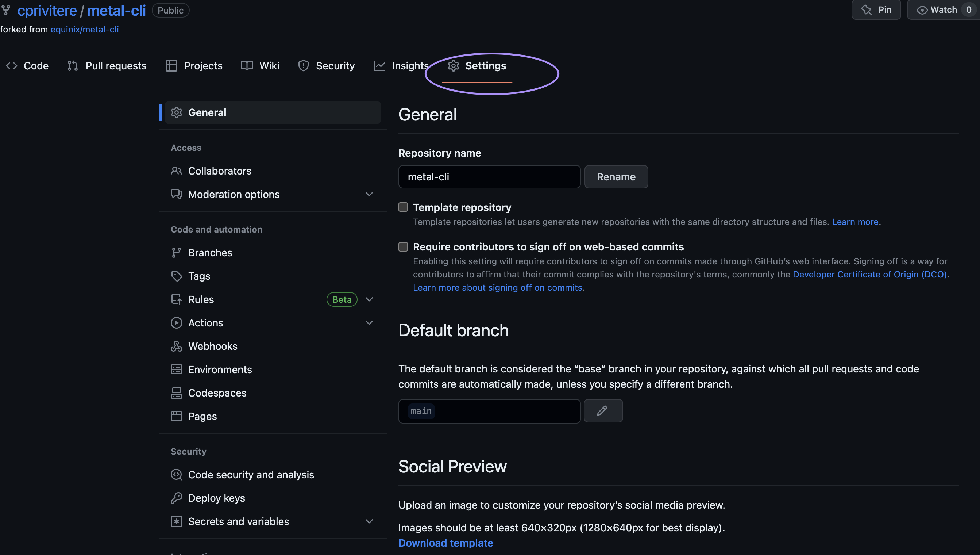This screenshot has height=555, width=980.
Task: Click the Wiki book icon
Action: tap(247, 66)
